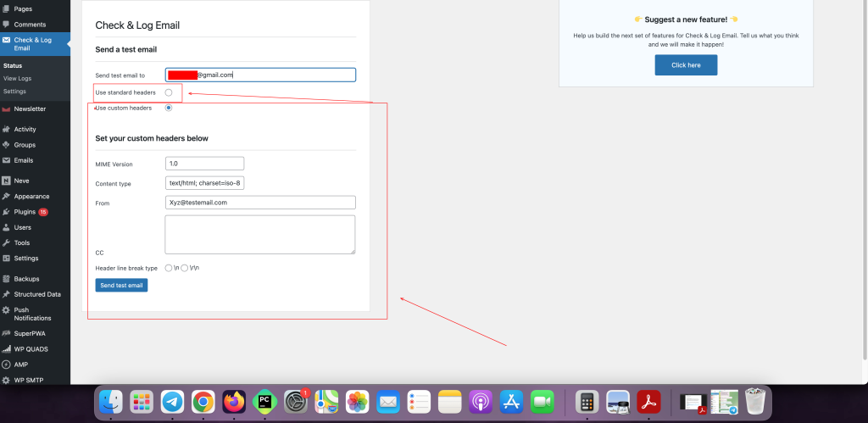This screenshot has height=423, width=868.
Task: Click the Push Notifications gear icon
Action: coord(6,310)
